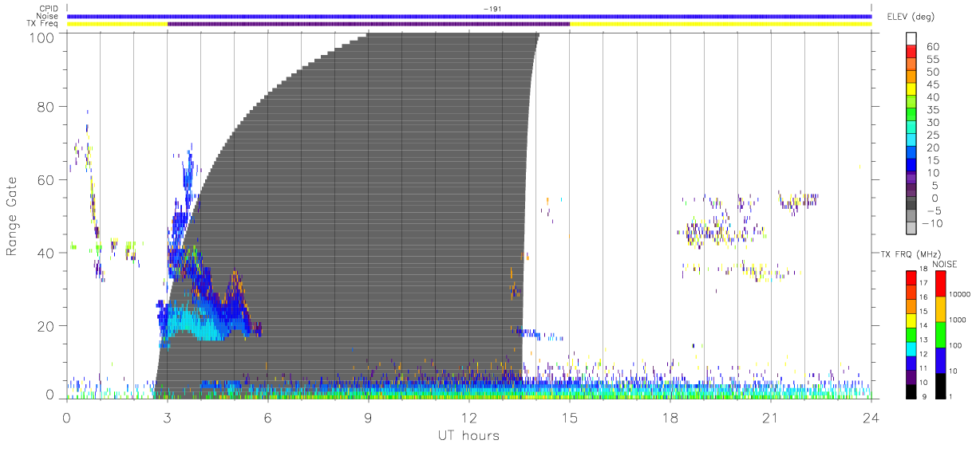The height and width of the screenshot is (452, 980).
Task: Click the '100' tick on Range Gate axis
Action: click(x=42, y=37)
